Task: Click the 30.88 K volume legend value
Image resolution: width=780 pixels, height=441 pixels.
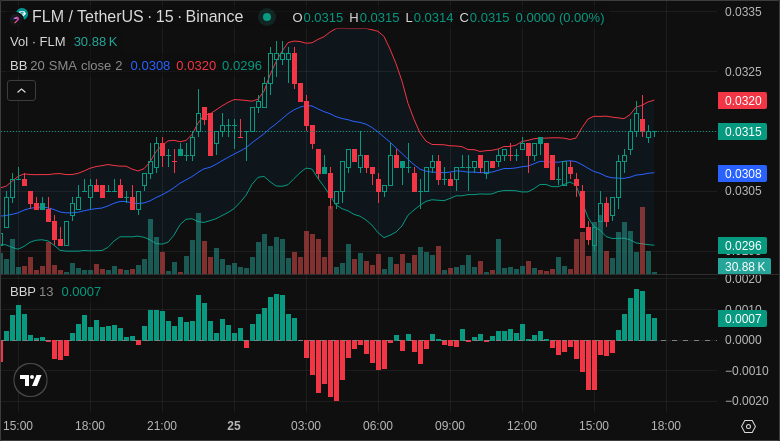Action: pos(96,42)
